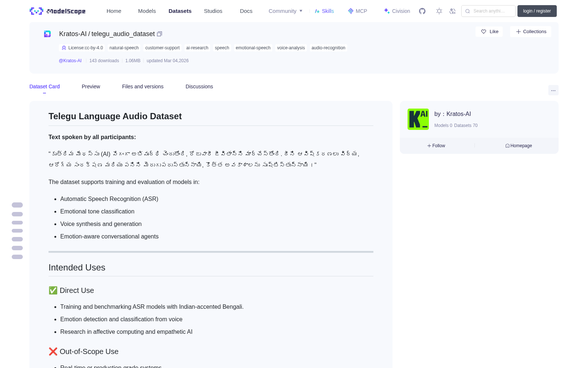Open the MCP navigation item
The image size is (588, 368).
[x=357, y=11]
